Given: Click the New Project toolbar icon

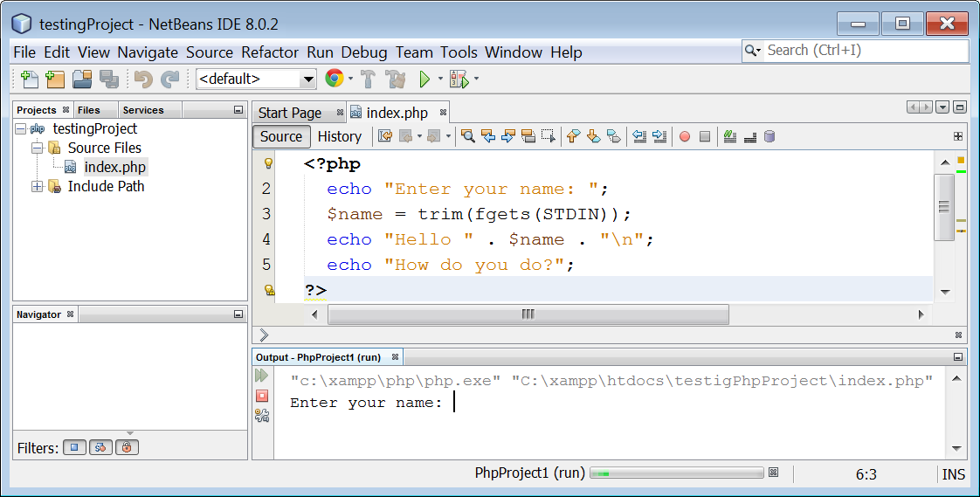Looking at the screenshot, I should click(x=55, y=79).
